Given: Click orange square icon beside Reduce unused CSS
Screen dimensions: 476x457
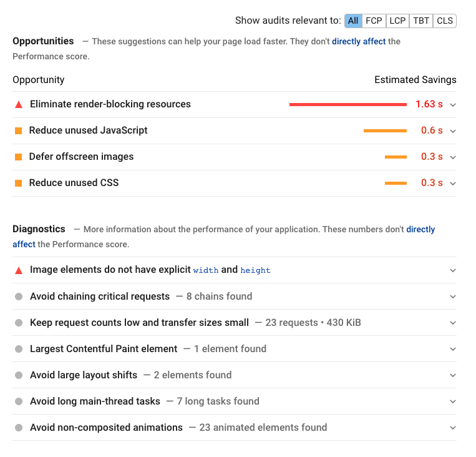Looking at the screenshot, I should (18, 183).
